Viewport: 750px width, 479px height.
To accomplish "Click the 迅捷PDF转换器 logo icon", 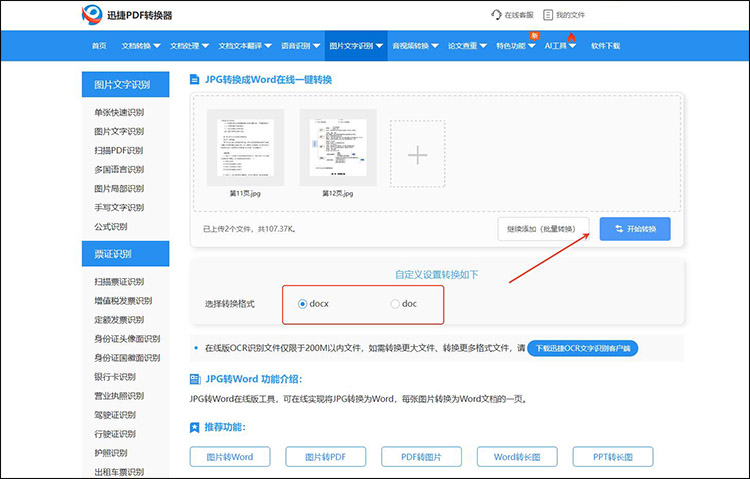I will [92, 15].
